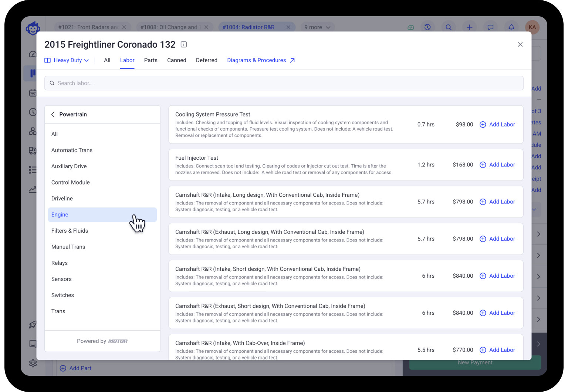Click the New Payment button
568x392 pixels.
(x=475, y=362)
